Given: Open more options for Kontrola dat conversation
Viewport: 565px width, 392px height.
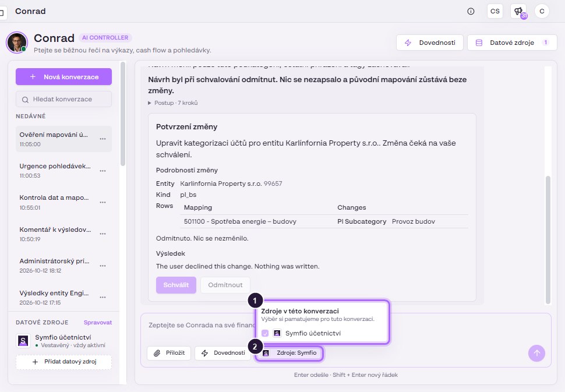Looking at the screenshot, I should [103, 202].
